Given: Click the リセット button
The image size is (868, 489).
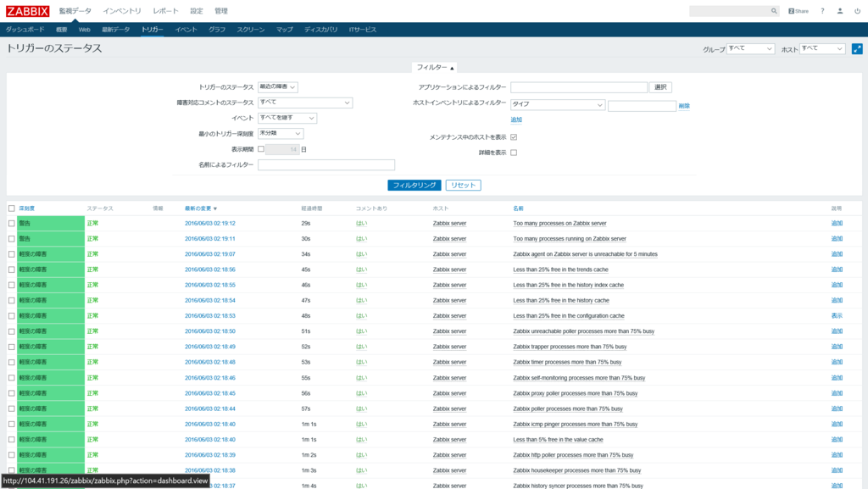Looking at the screenshot, I should [x=464, y=186].
